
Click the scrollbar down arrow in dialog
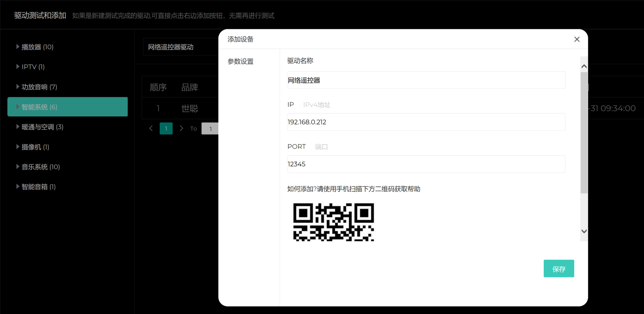pos(584,231)
